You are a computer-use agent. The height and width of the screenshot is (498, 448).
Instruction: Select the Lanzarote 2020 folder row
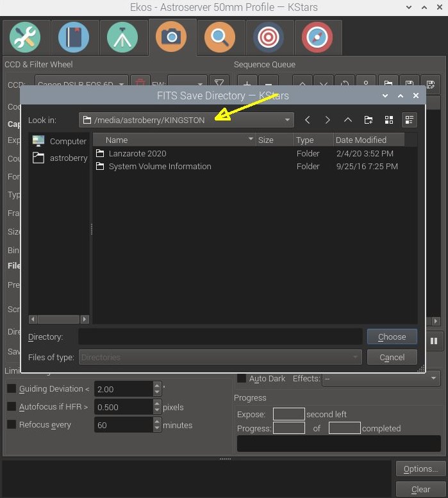pos(249,153)
